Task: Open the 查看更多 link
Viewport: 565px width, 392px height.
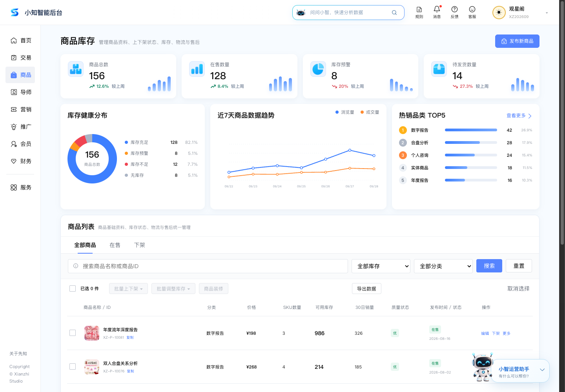Action: [519, 116]
